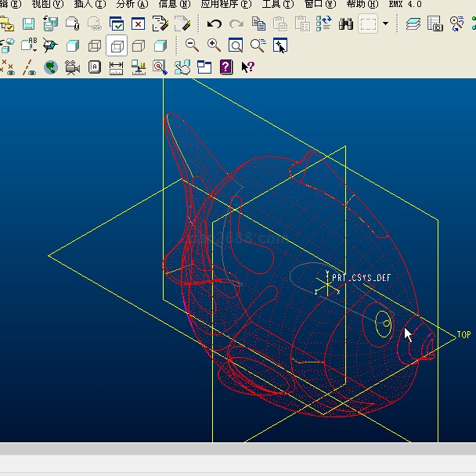This screenshot has height=476, width=476.
Task: Click the Zoom Out magnifier icon
Action: coord(192,45)
